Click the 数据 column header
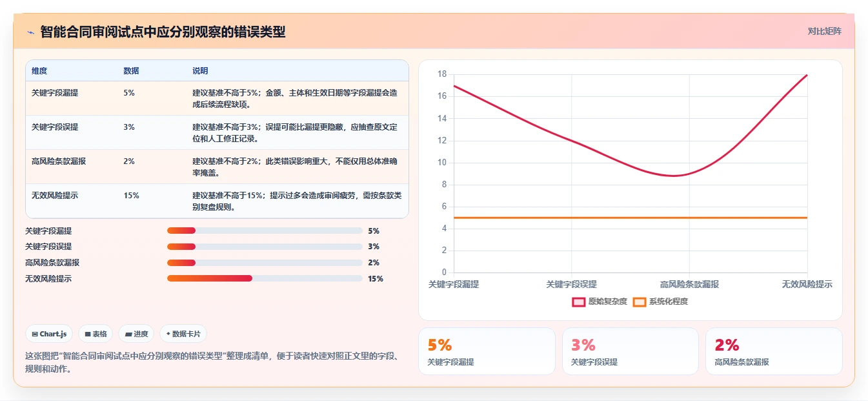 pos(131,71)
